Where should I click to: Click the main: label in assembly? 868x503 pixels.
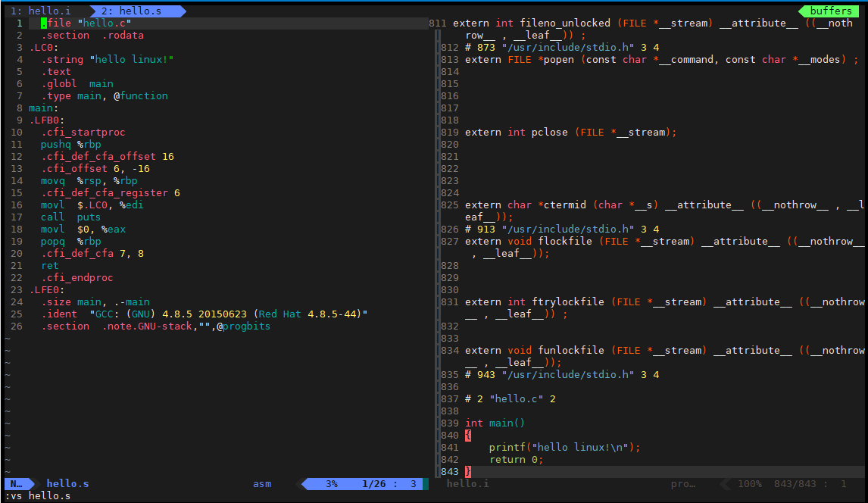(44, 108)
